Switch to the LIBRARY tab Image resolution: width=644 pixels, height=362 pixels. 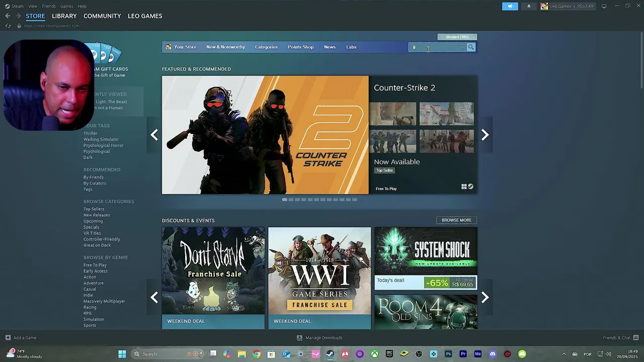[64, 16]
